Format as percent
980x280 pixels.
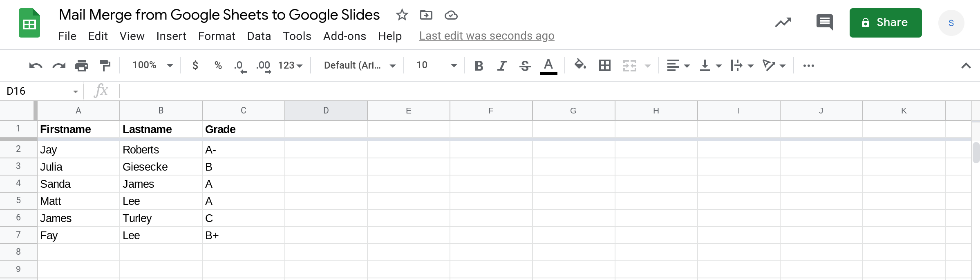click(x=218, y=65)
